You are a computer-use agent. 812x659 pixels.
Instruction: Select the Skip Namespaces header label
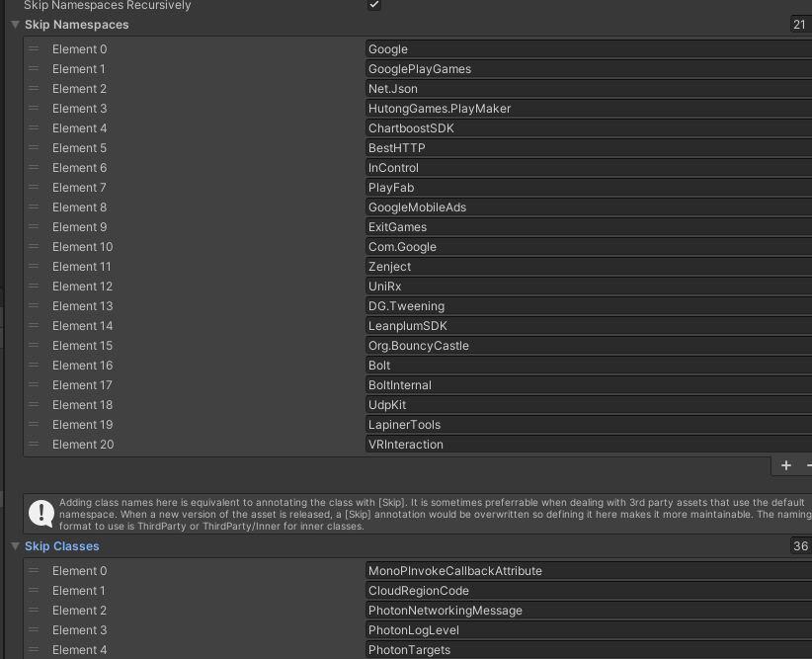77,25
